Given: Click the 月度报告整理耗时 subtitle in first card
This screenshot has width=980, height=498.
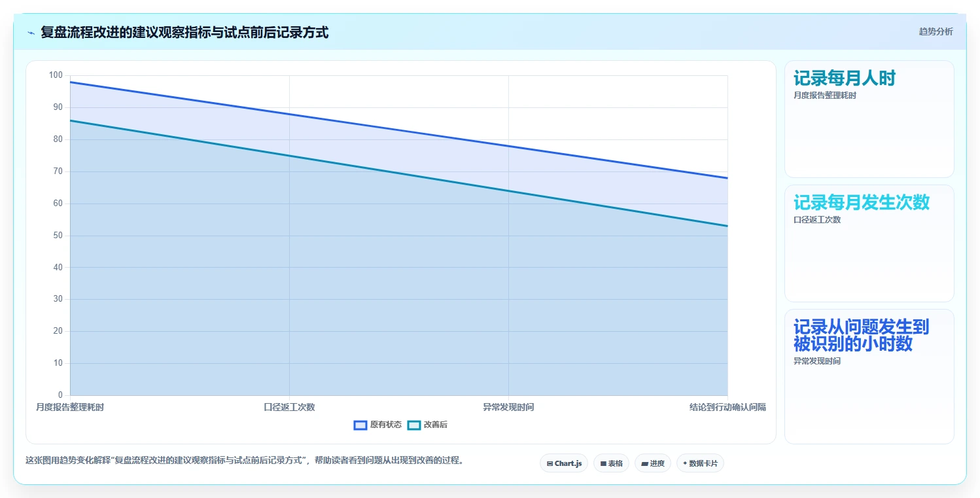Looking at the screenshot, I should 825,95.
